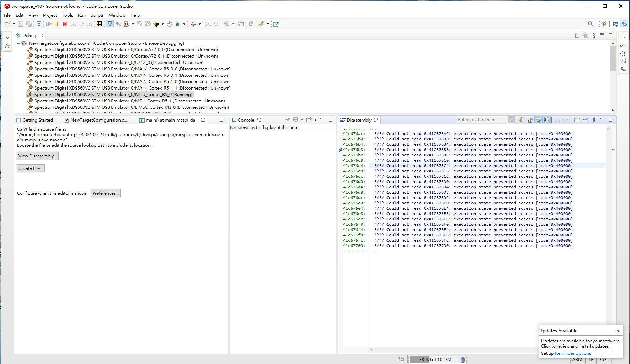The width and height of the screenshot is (630, 364).
Task: Open Reminder options in the Updates popup
Action: [x=572, y=353]
